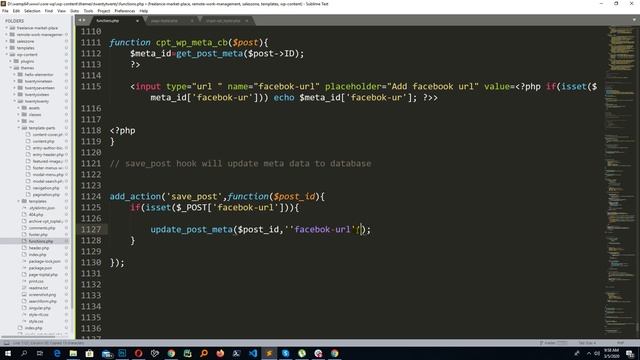Image resolution: width=640 pixels, height=360 pixels.
Task: Open style-rtl.css in the sidebar
Action: click(x=38, y=315)
